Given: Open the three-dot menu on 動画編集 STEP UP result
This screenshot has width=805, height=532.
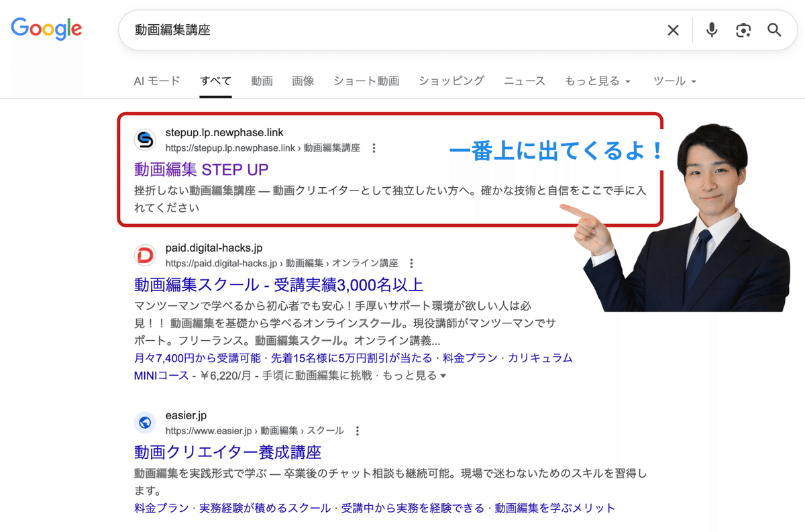Looking at the screenshot, I should [x=374, y=148].
